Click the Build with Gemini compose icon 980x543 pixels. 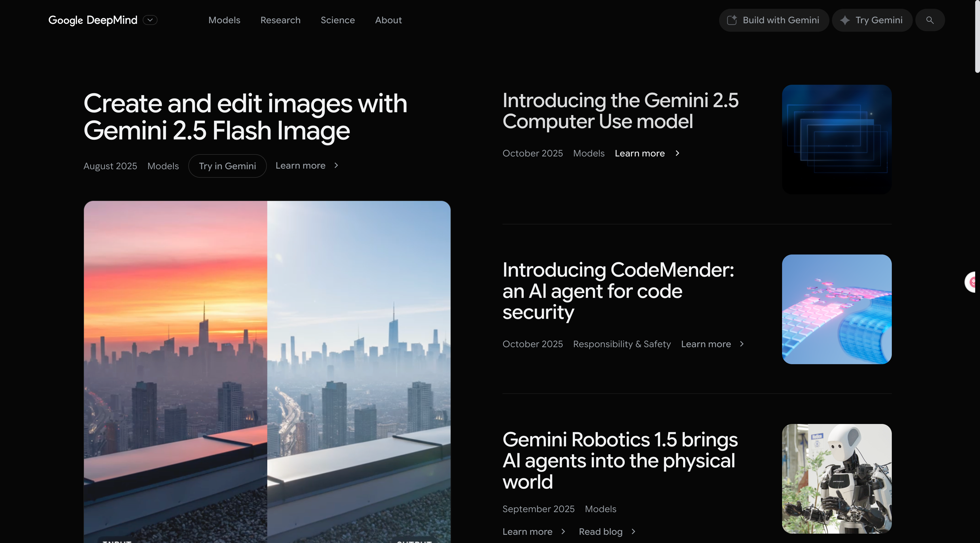(732, 20)
